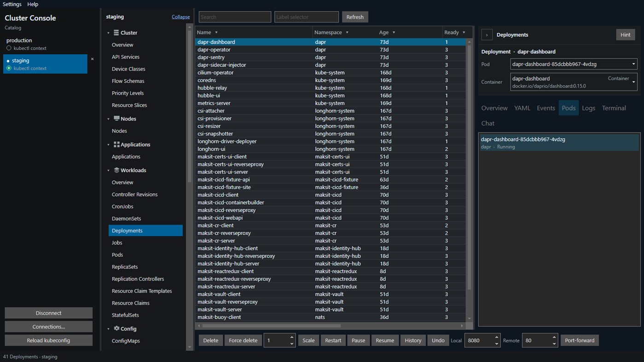Collapse the details panel with the chevron button

click(487, 35)
